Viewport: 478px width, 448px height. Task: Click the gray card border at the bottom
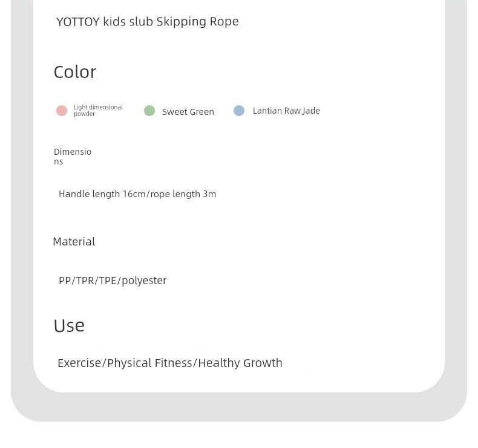pos(239,407)
